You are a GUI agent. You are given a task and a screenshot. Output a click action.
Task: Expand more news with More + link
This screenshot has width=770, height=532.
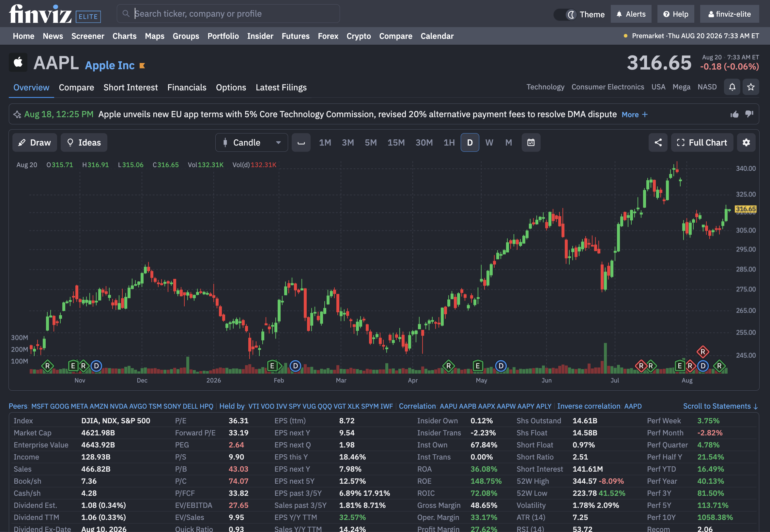[x=634, y=115]
